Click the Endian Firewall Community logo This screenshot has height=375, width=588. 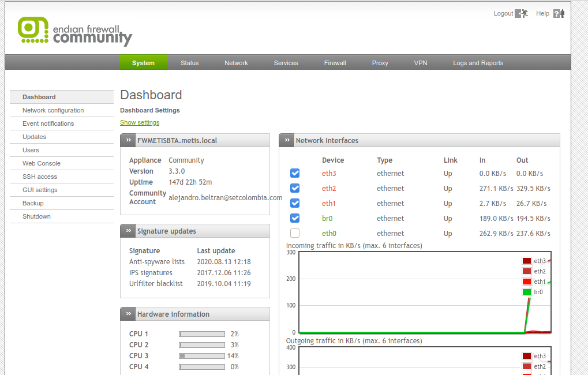point(75,31)
